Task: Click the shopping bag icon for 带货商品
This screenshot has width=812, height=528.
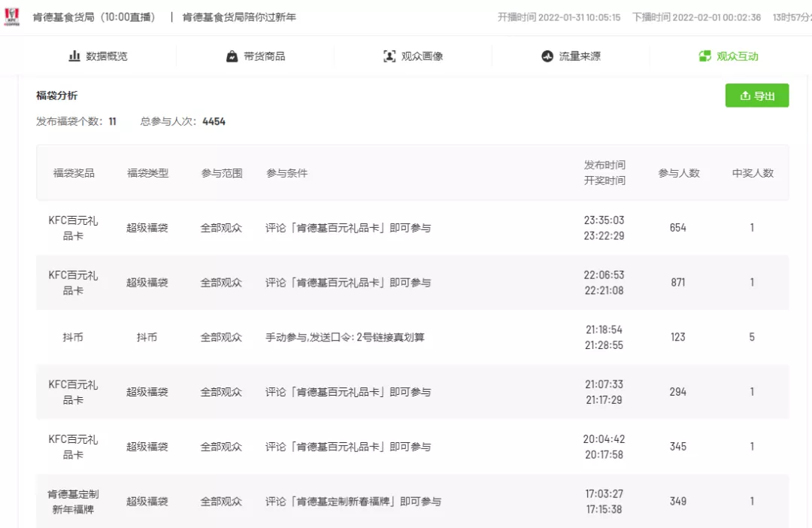Action: (232, 56)
